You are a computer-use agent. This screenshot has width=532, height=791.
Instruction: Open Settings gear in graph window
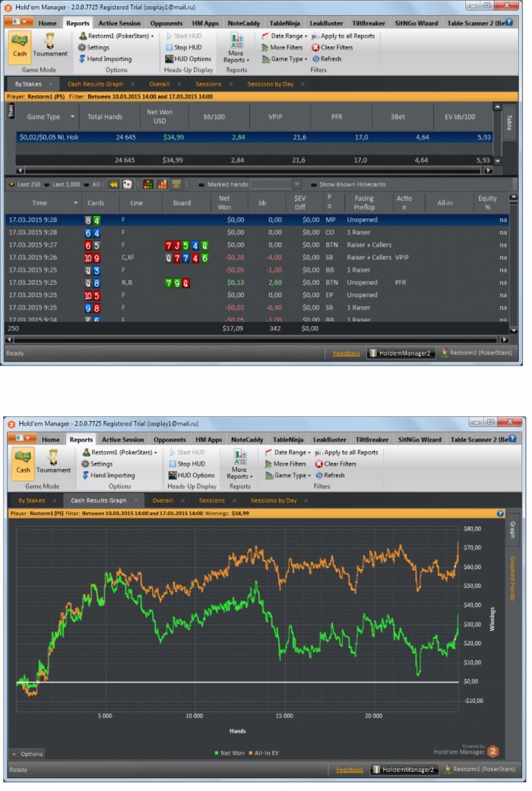coord(97,464)
